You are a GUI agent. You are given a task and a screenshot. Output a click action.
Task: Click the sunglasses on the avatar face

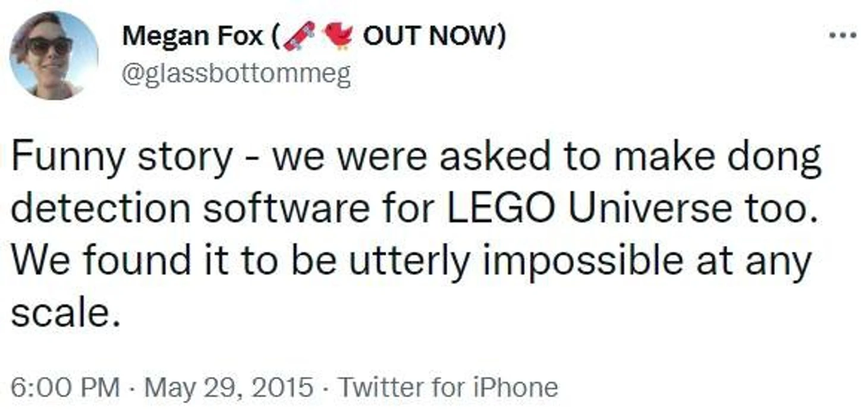49,46
